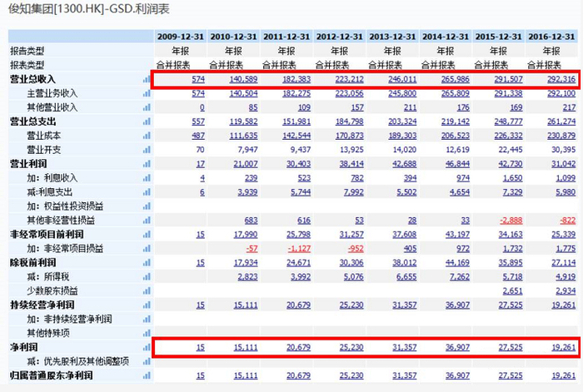583x392 pixels.
Task: Open chart icon for 权益性投资损益 row
Action: tap(147, 206)
